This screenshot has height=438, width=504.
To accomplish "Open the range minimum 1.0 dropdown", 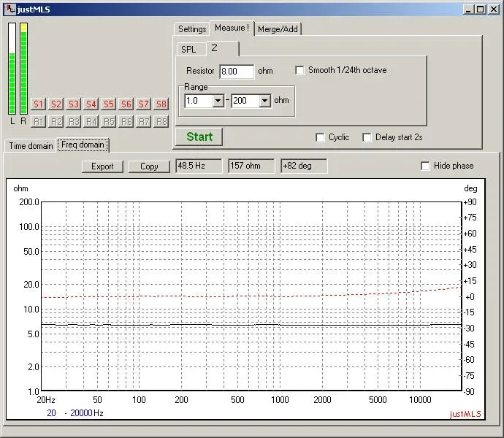I will click(218, 101).
